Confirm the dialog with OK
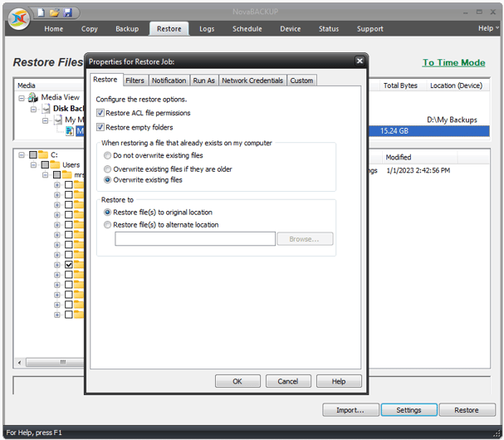Viewport: 504px width, 440px height. pyautogui.click(x=237, y=381)
